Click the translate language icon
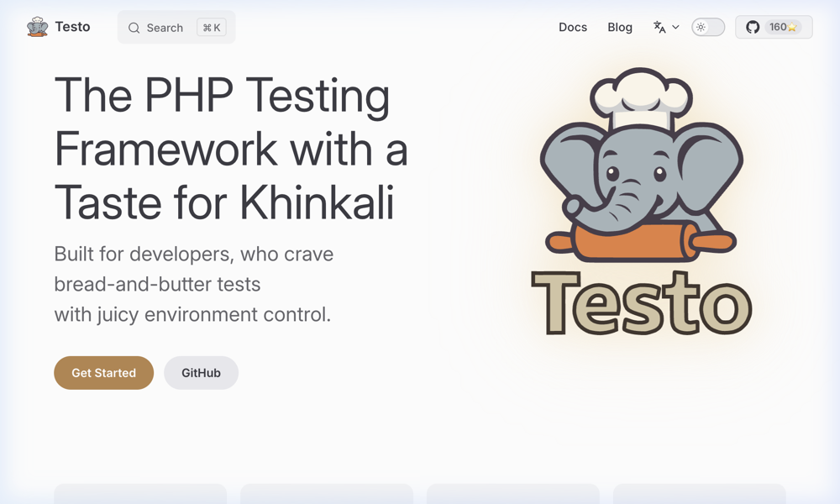This screenshot has width=840, height=504. point(659,27)
